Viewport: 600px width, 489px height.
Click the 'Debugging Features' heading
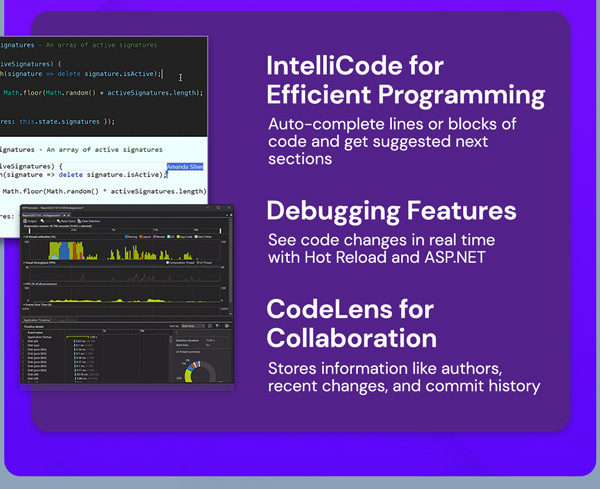click(391, 211)
